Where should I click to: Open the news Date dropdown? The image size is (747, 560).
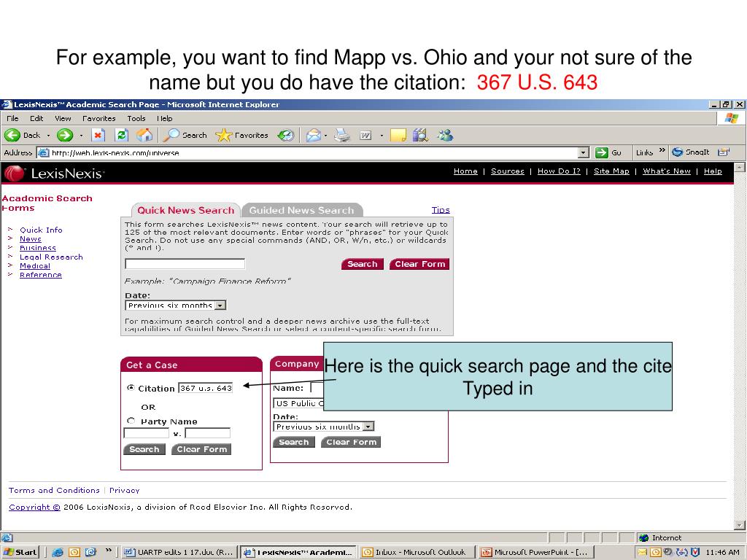(175, 306)
